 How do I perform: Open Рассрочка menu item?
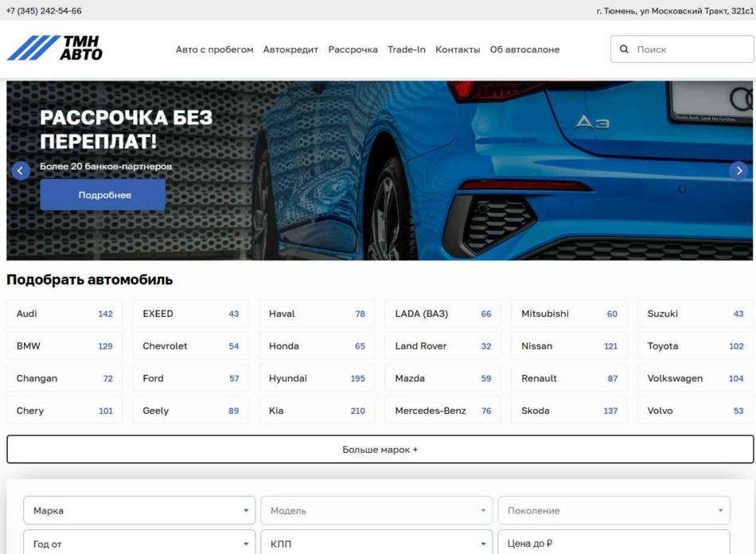click(353, 49)
